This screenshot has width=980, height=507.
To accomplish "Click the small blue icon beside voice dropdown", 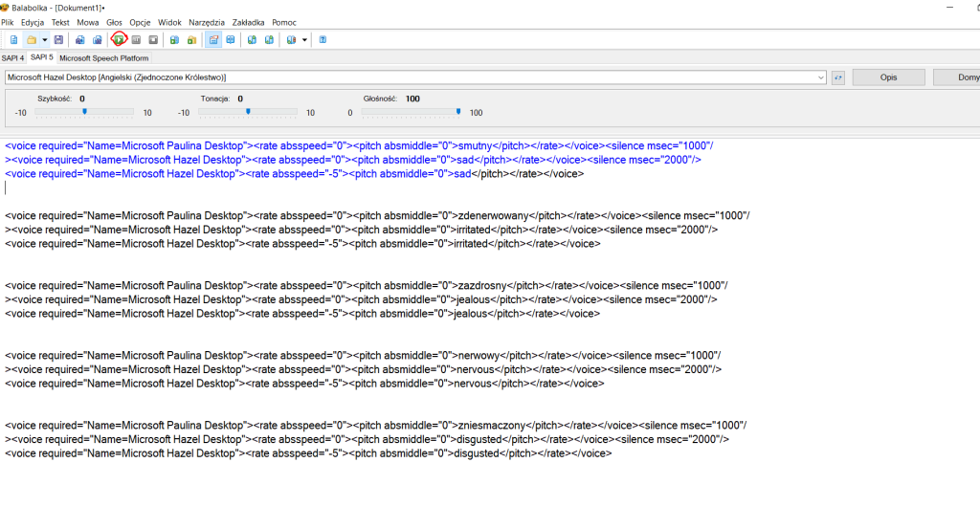I will tap(838, 77).
